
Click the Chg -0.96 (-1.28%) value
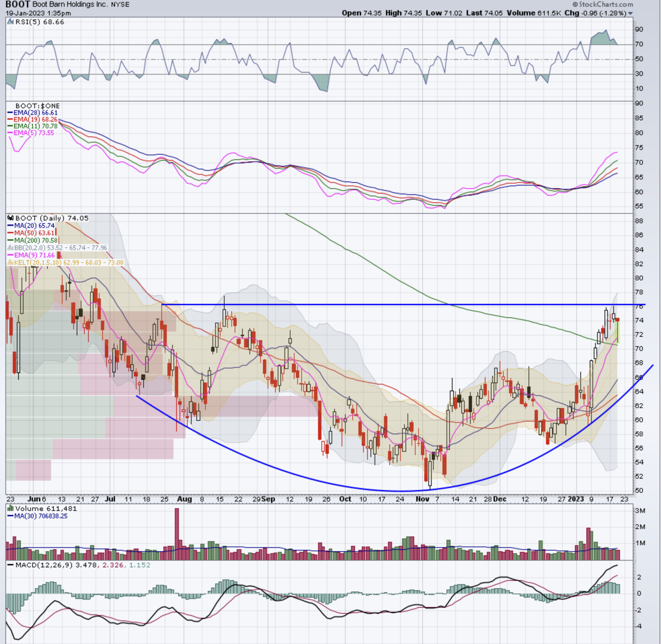596,13
